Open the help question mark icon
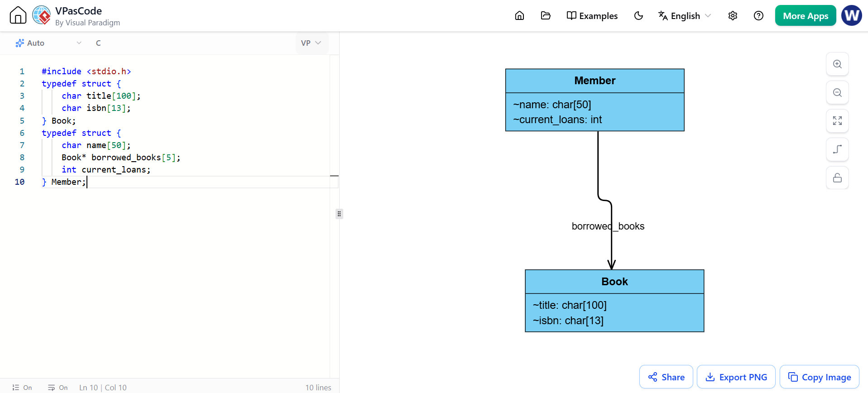 758,16
